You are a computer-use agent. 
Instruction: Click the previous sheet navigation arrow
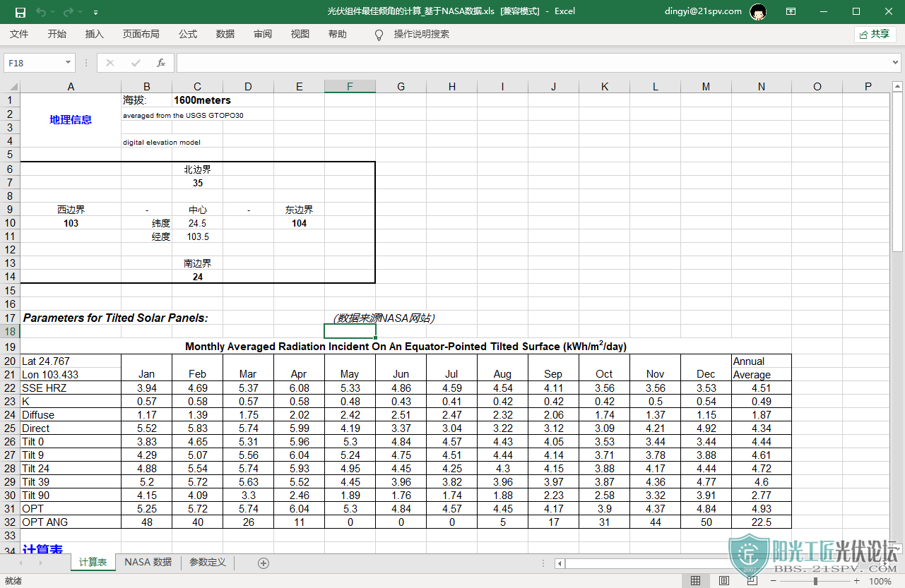(20, 563)
